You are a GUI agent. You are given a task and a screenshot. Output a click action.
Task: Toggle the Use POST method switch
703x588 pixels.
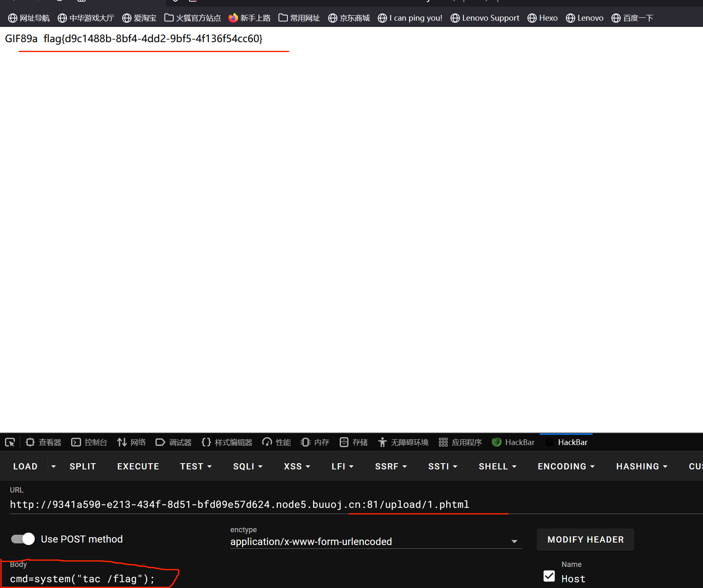point(23,539)
